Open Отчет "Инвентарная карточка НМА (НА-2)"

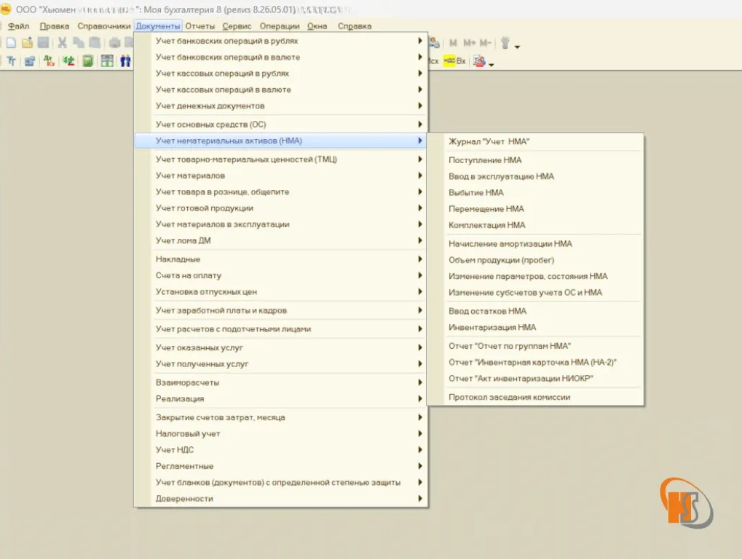(x=535, y=362)
